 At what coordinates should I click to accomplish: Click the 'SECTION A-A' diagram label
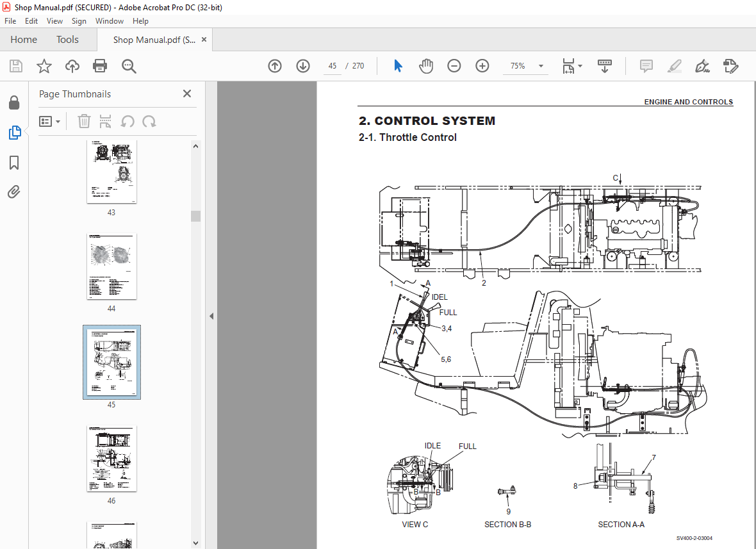tap(621, 525)
